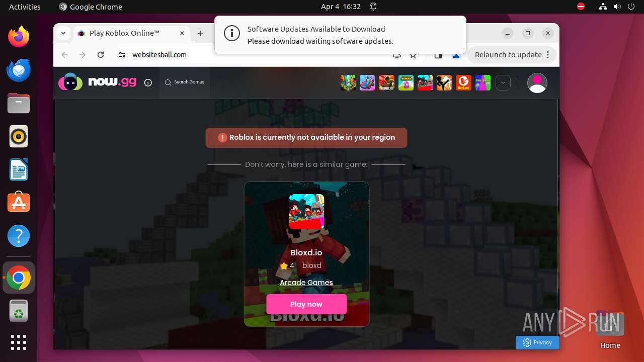The height and width of the screenshot is (362, 644).
Task: Click the site information icon in address bar
Action: click(x=122, y=55)
